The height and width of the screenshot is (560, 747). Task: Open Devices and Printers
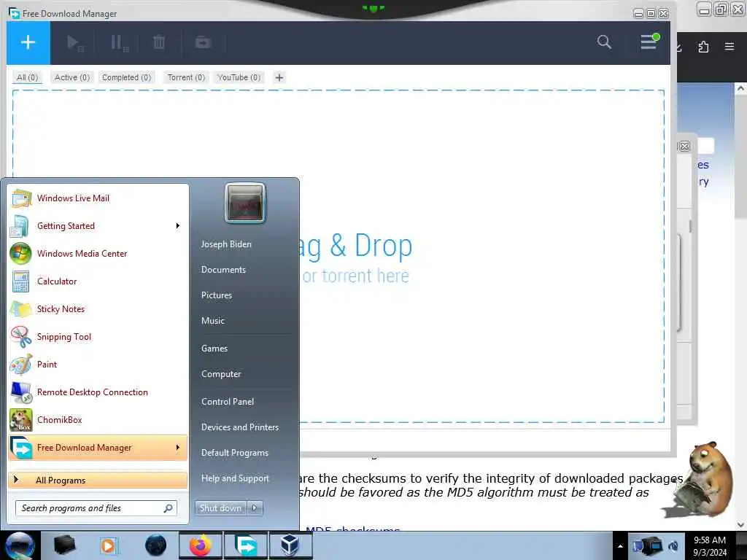tap(240, 427)
